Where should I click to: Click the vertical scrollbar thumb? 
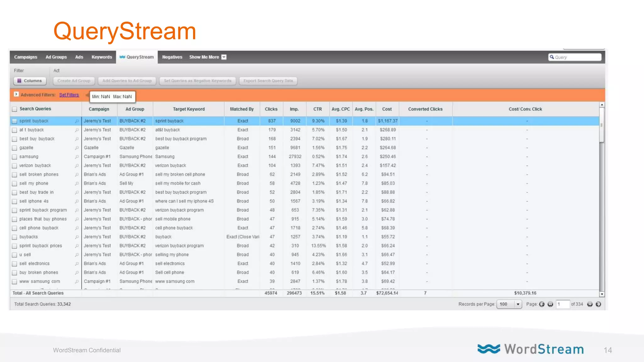(x=602, y=125)
